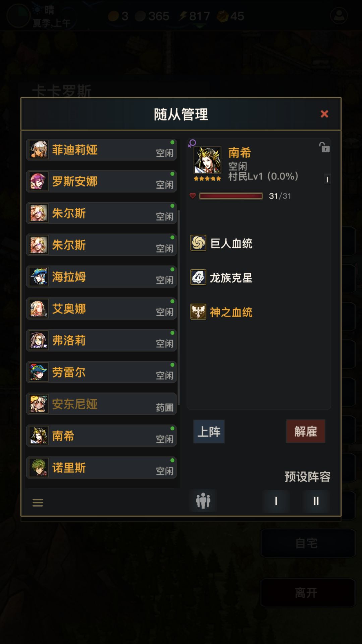Select preset lineup II

pyautogui.click(x=316, y=501)
